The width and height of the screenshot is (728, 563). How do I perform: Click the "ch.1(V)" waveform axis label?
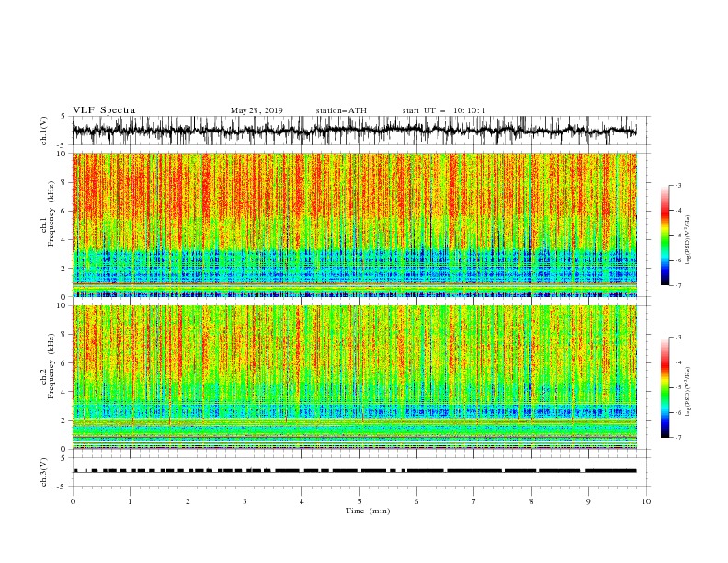click(44, 131)
